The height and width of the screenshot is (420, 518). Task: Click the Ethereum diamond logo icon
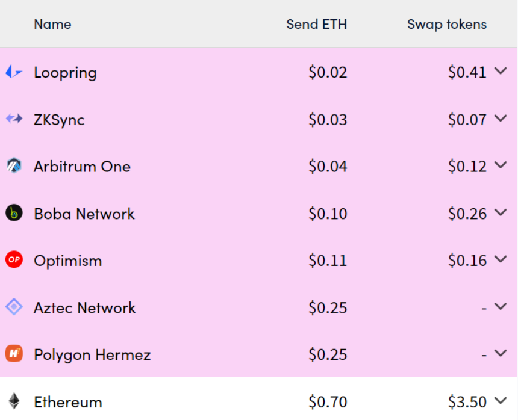(14, 401)
